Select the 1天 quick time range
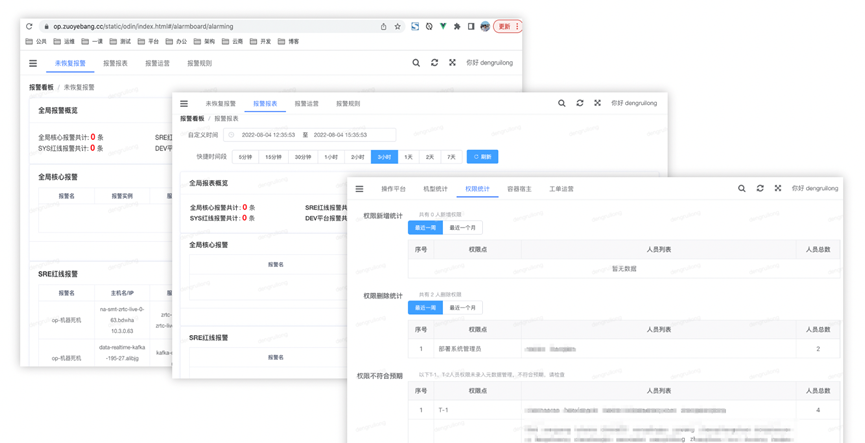 pyautogui.click(x=408, y=157)
